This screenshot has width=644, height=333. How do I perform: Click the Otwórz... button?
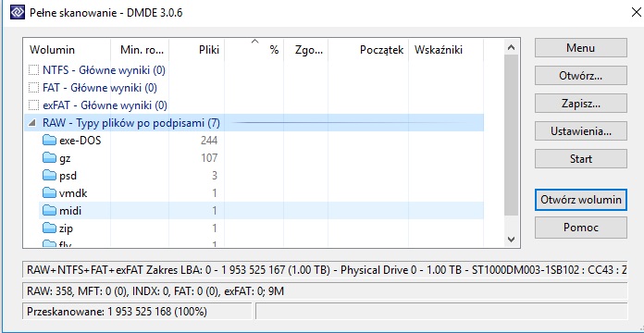click(581, 76)
